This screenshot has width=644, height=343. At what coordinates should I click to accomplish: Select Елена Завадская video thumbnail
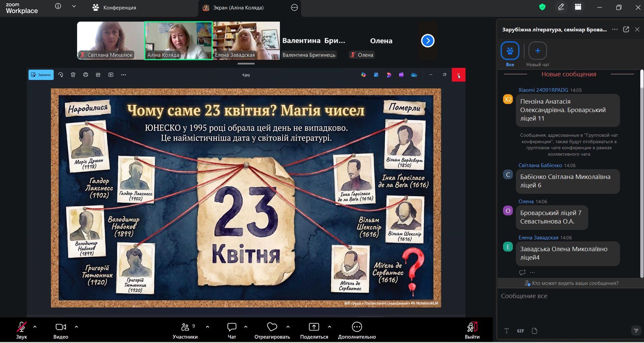tap(246, 41)
